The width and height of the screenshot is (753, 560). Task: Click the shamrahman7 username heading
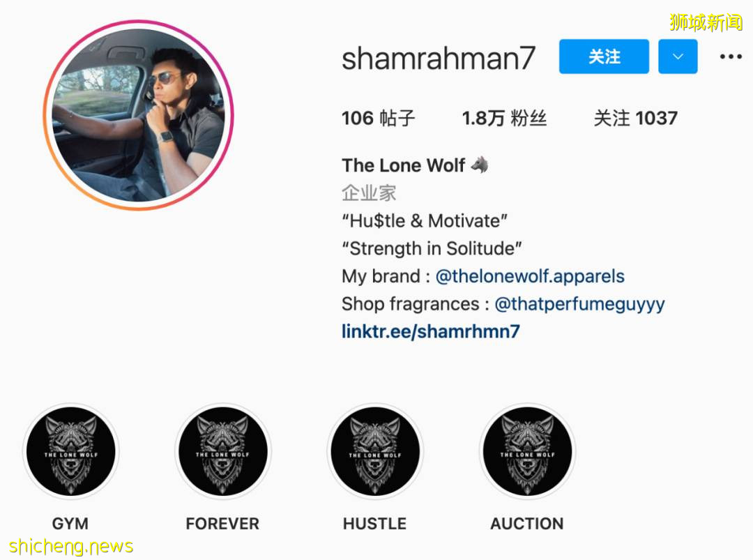tap(439, 59)
